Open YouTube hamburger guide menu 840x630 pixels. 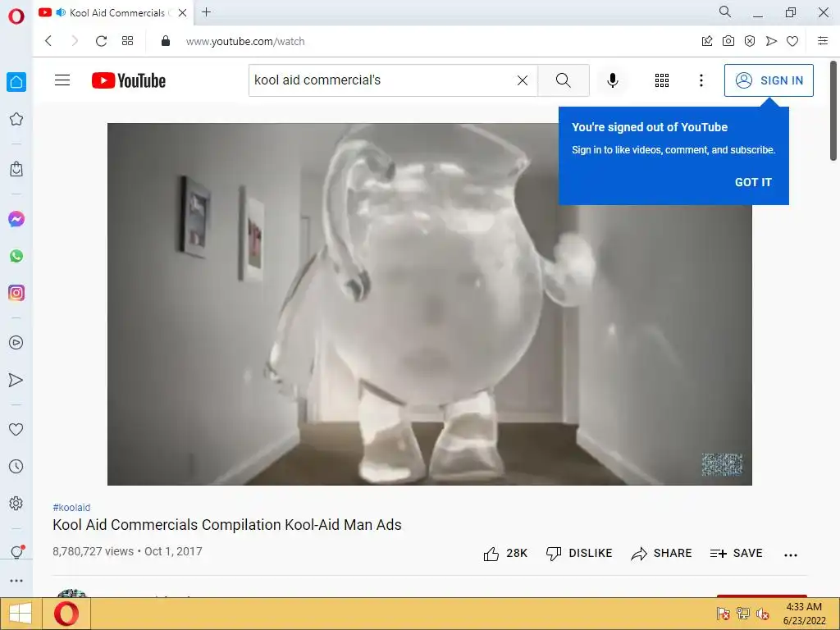click(62, 80)
